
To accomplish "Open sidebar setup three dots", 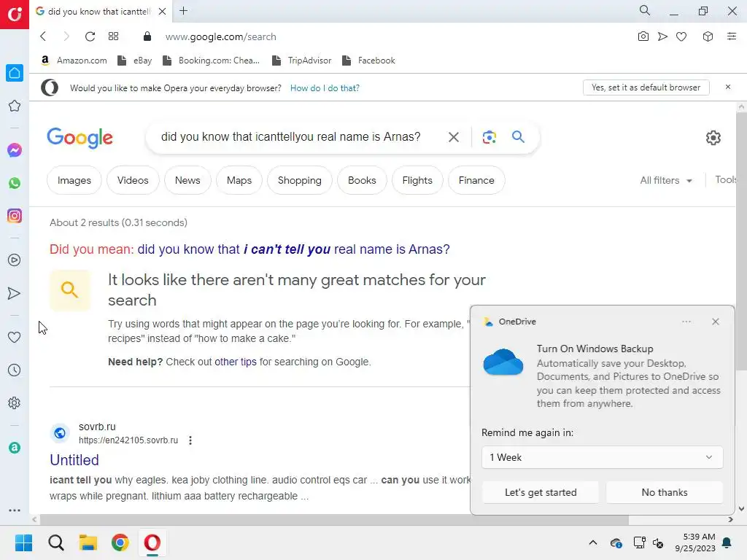I will [x=15, y=510].
